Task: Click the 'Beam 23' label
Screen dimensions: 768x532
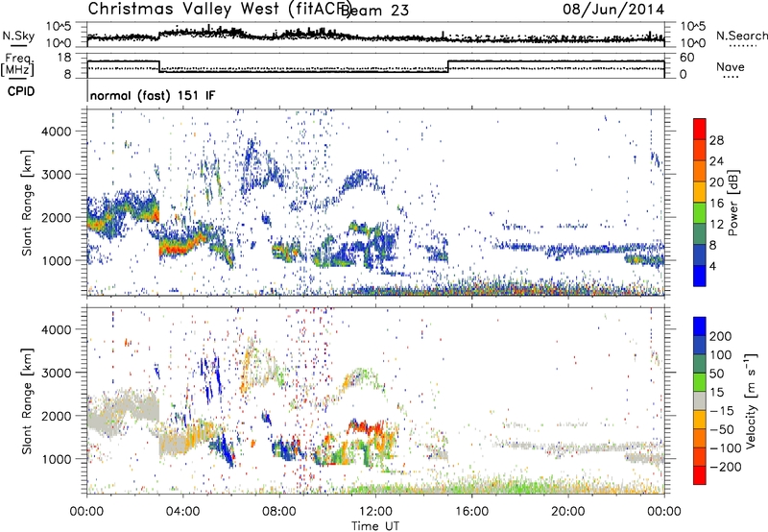Action: coord(374,10)
